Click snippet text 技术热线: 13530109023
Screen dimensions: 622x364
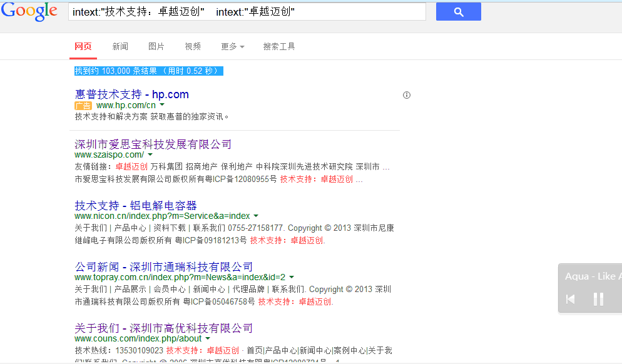click(x=119, y=350)
